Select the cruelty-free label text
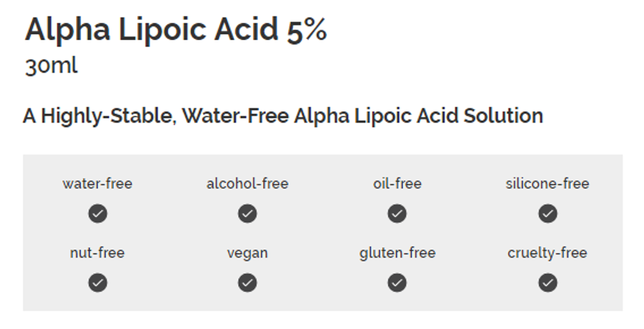The width and height of the screenshot is (644, 329). click(x=548, y=253)
